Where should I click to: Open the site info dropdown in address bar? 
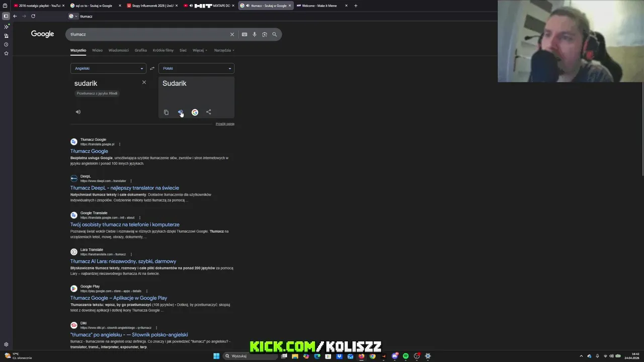pyautogui.click(x=73, y=16)
